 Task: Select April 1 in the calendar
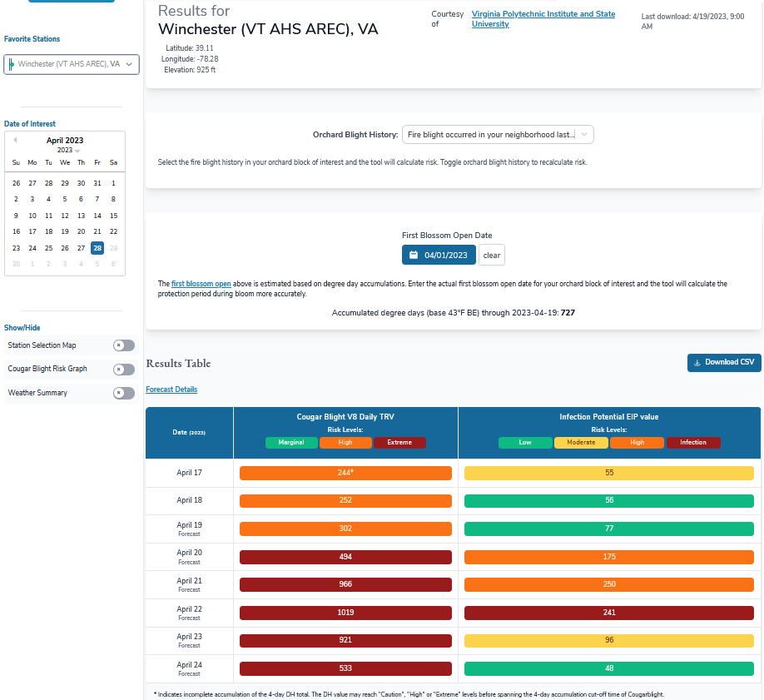(113, 183)
